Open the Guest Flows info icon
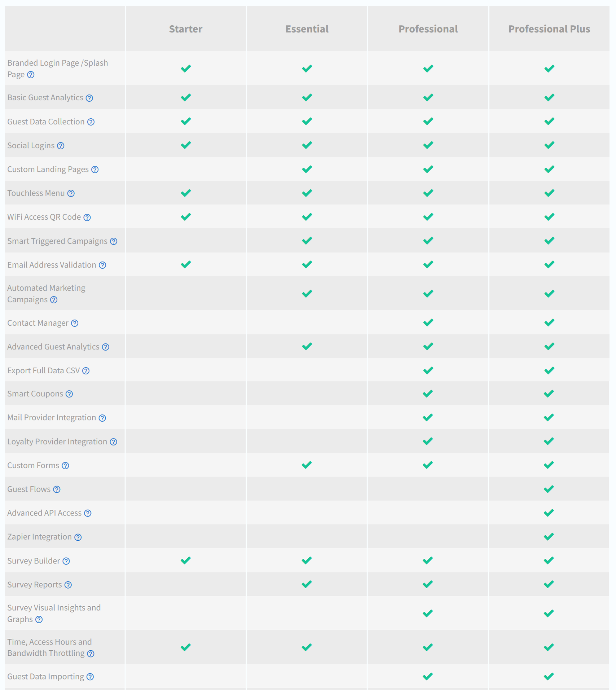Viewport: 616px width, 690px height. [57, 489]
